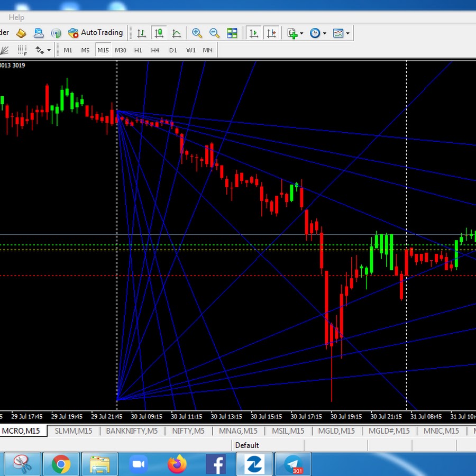Switch to the BANKNIFTY,M5 chart tab
Image resolution: width=476 pixels, height=476 pixels.
click(132, 431)
